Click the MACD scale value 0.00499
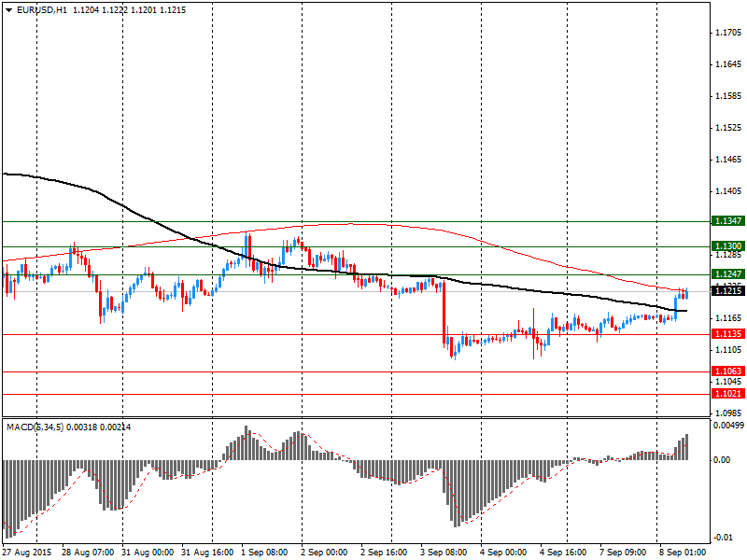 [x=729, y=426]
